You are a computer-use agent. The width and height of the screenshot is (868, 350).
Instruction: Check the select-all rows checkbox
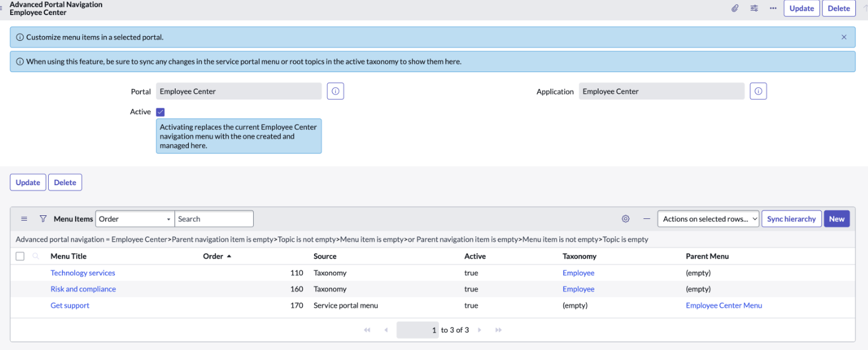click(20, 256)
